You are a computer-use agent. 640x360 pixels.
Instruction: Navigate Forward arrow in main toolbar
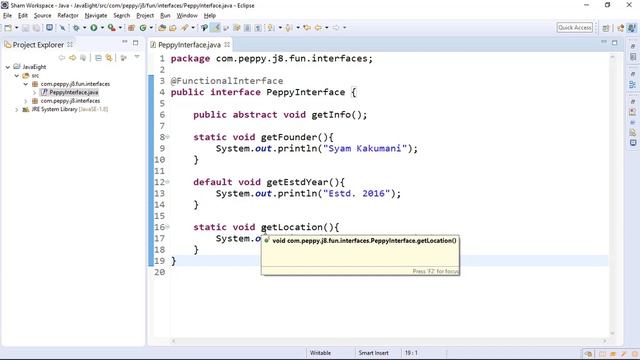pyautogui.click(x=336, y=28)
